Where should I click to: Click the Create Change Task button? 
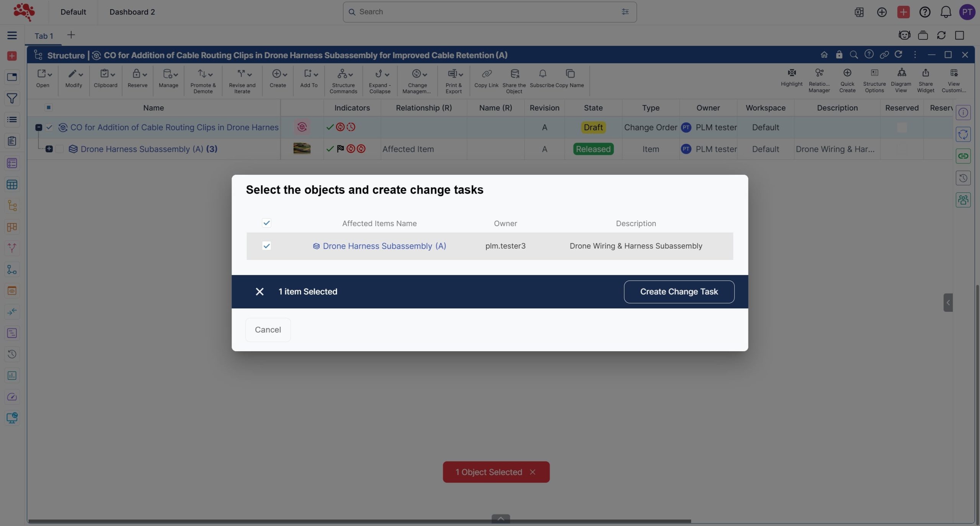click(679, 292)
